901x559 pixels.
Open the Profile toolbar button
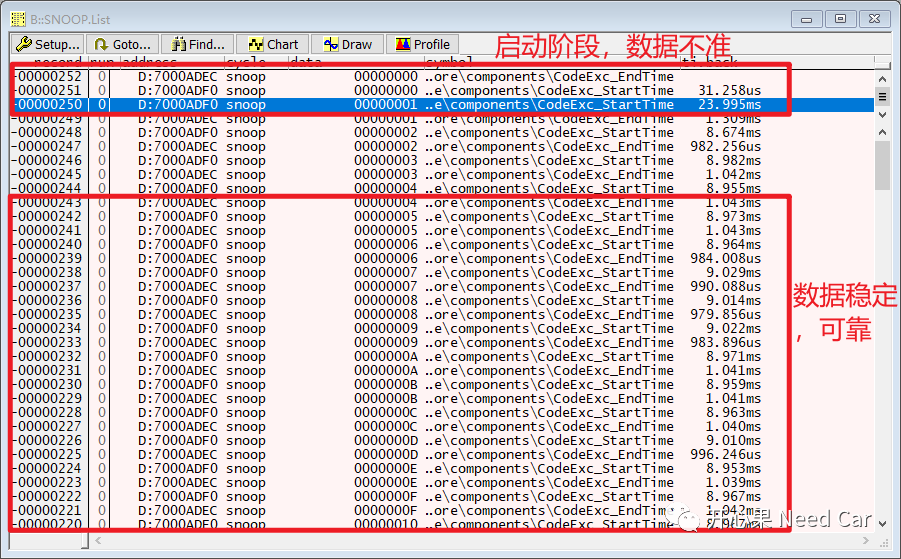click(x=421, y=44)
